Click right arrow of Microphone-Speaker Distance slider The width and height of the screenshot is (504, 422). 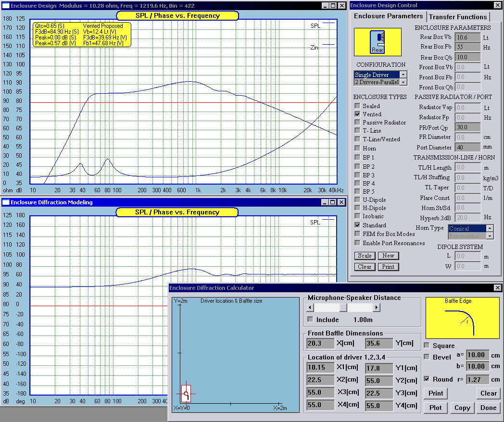(378, 308)
